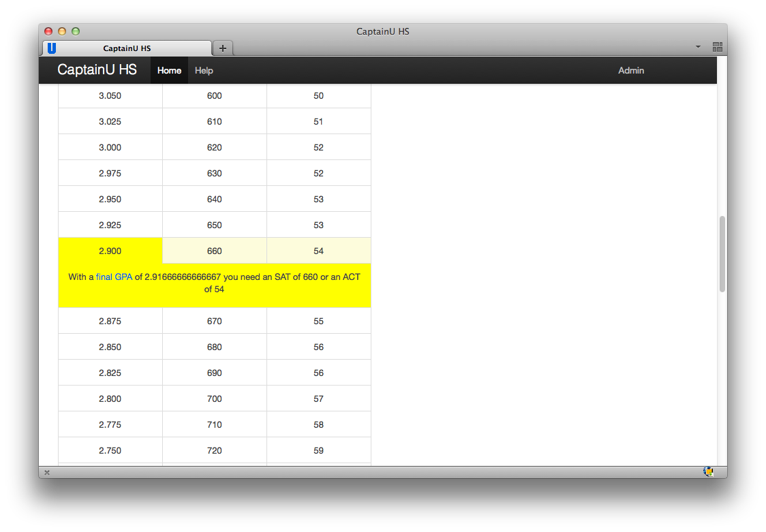Select SAT cell 670
Viewport: 766px width, 532px height.
(x=215, y=321)
